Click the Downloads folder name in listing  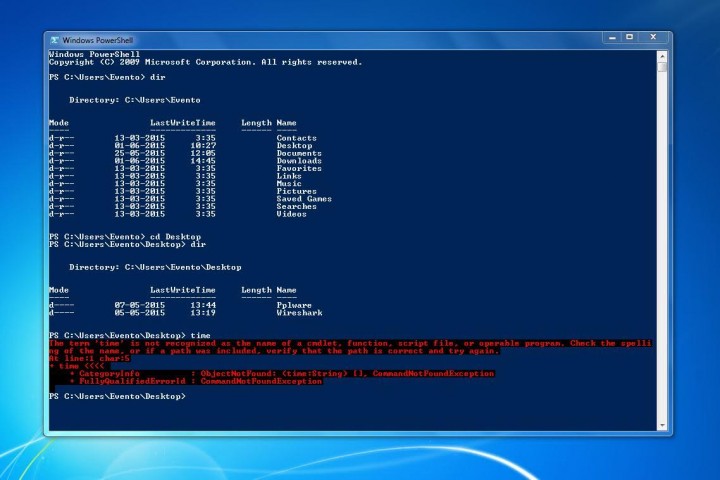pos(299,161)
